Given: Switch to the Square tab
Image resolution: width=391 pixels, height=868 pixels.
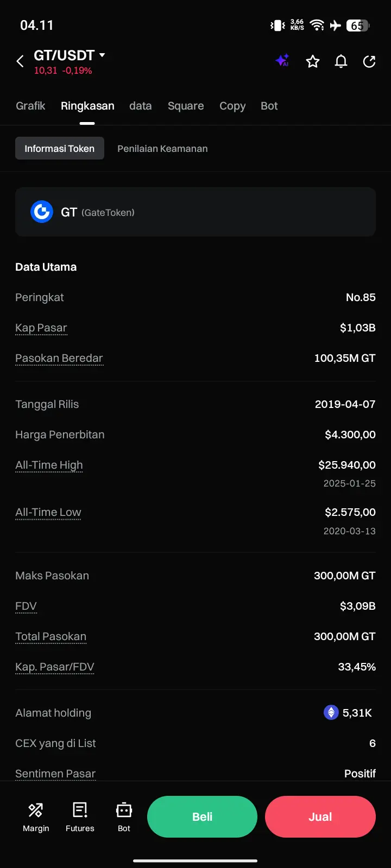Looking at the screenshot, I should pos(186,106).
